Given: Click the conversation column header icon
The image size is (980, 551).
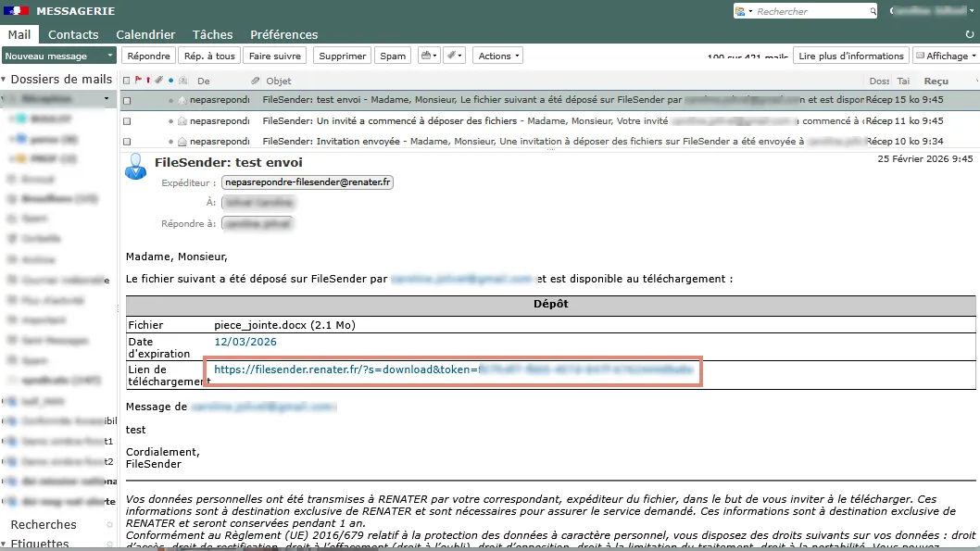Looking at the screenshot, I should (x=183, y=81).
